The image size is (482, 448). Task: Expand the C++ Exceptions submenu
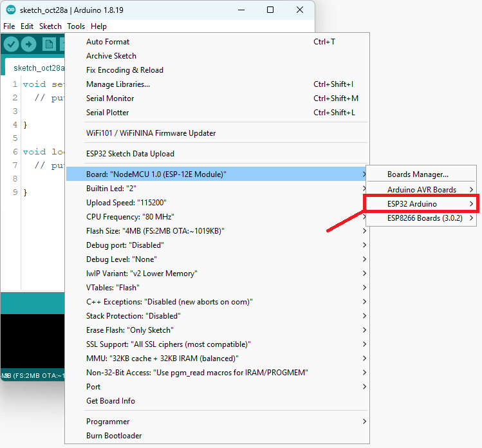[x=217, y=301]
